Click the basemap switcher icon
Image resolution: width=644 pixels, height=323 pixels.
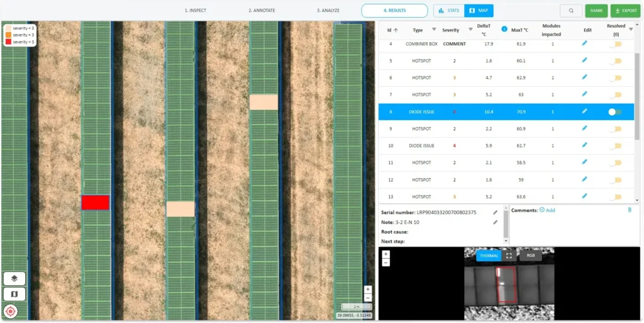point(14,294)
